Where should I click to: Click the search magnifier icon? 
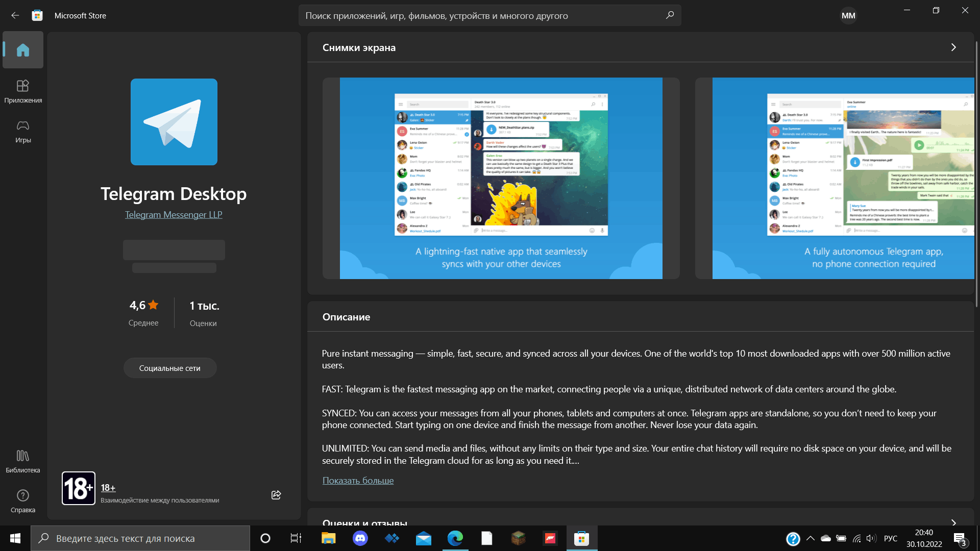point(670,15)
